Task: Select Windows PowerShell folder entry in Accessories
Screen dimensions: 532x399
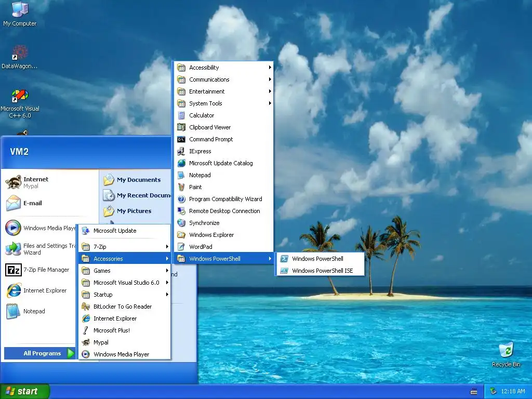Action: coord(223,259)
